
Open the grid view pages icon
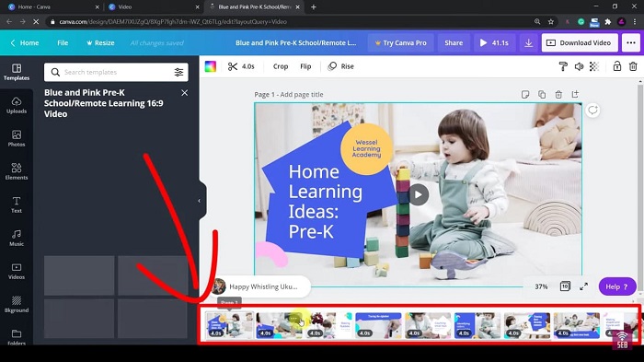pyautogui.click(x=565, y=286)
